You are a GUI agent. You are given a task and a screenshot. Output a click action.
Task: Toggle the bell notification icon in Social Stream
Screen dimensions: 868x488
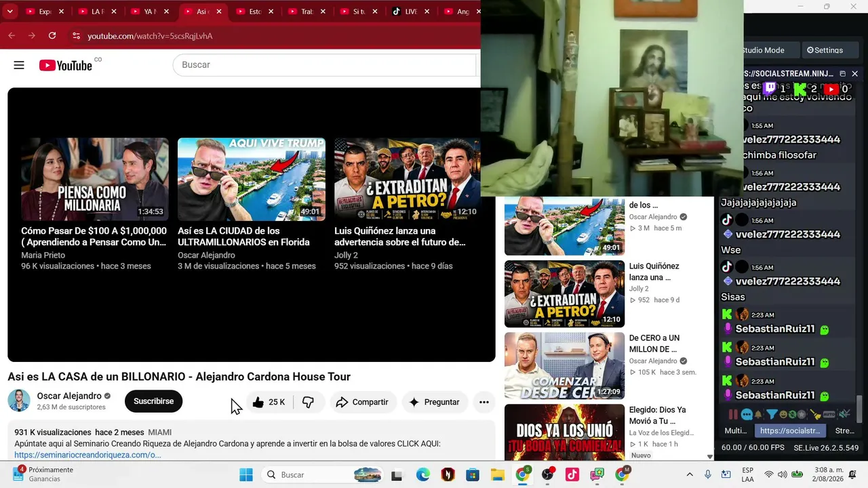(758, 414)
